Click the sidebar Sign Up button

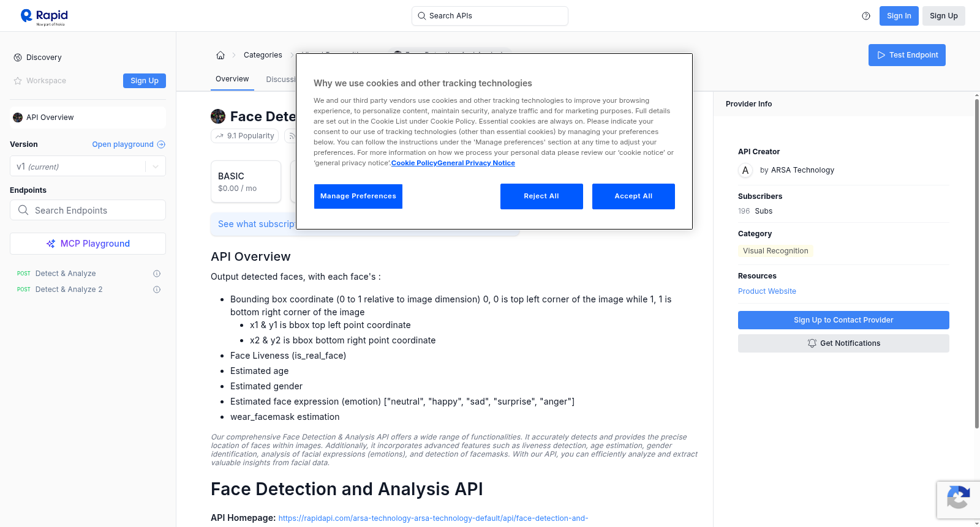pyautogui.click(x=145, y=81)
